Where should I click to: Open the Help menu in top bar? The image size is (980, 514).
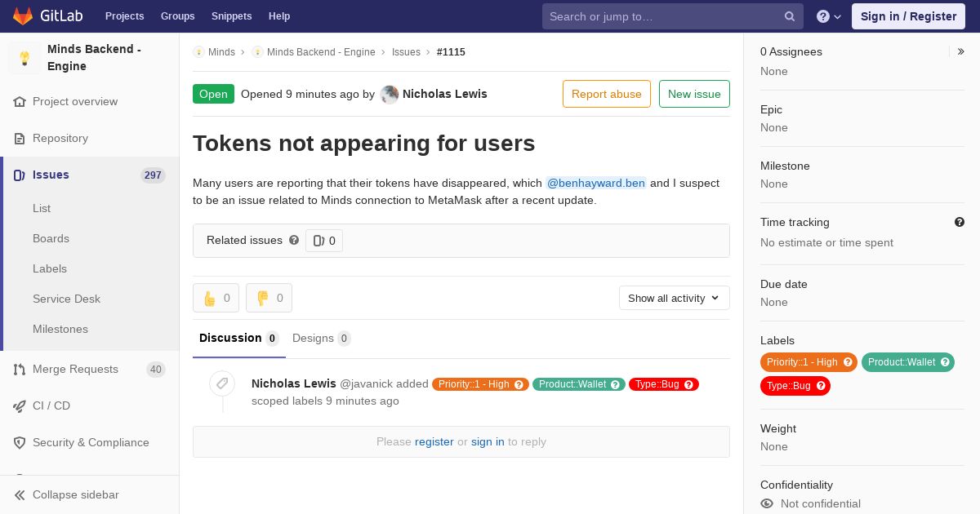click(x=279, y=16)
